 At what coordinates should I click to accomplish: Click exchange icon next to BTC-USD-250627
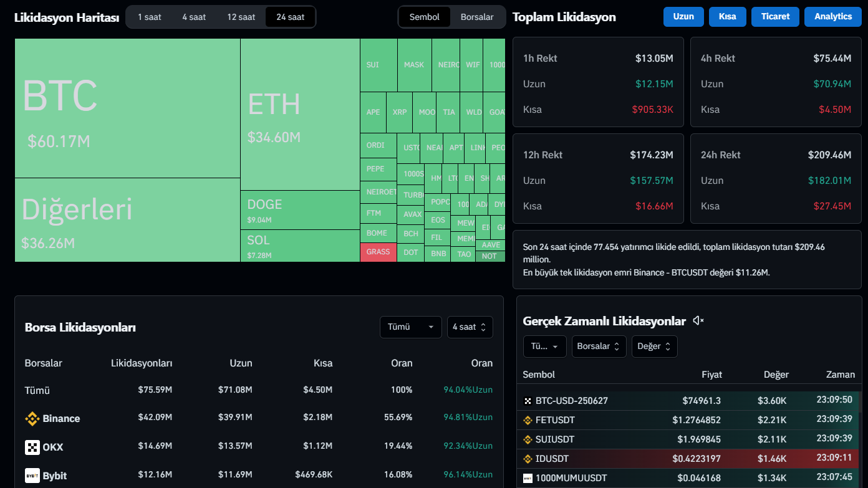click(528, 401)
